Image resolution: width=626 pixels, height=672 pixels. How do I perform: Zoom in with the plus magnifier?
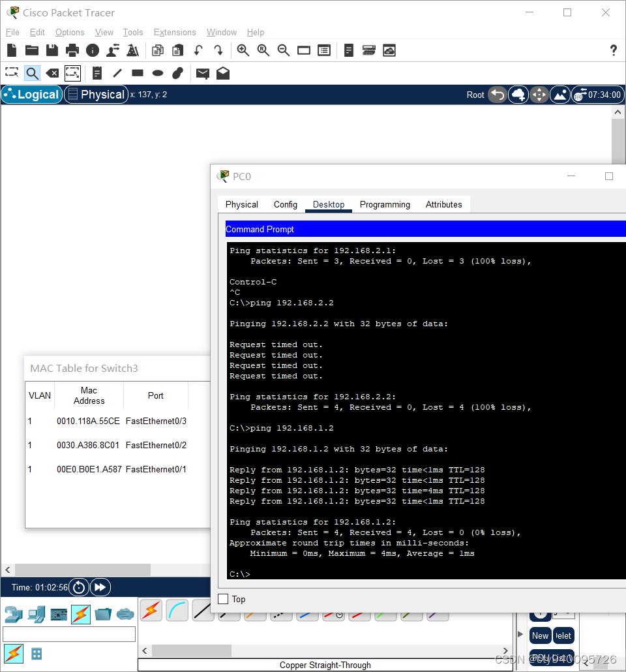(243, 51)
